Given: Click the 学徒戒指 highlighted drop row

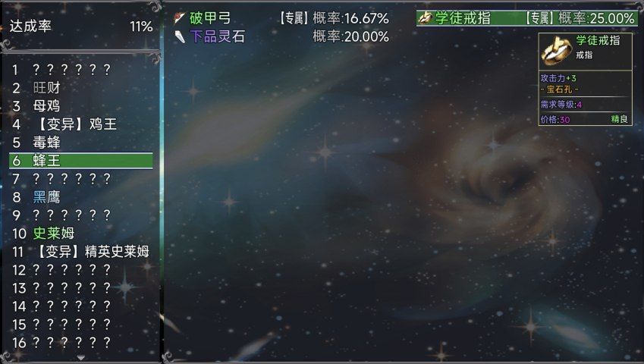Looking at the screenshot, I should click(x=527, y=18).
